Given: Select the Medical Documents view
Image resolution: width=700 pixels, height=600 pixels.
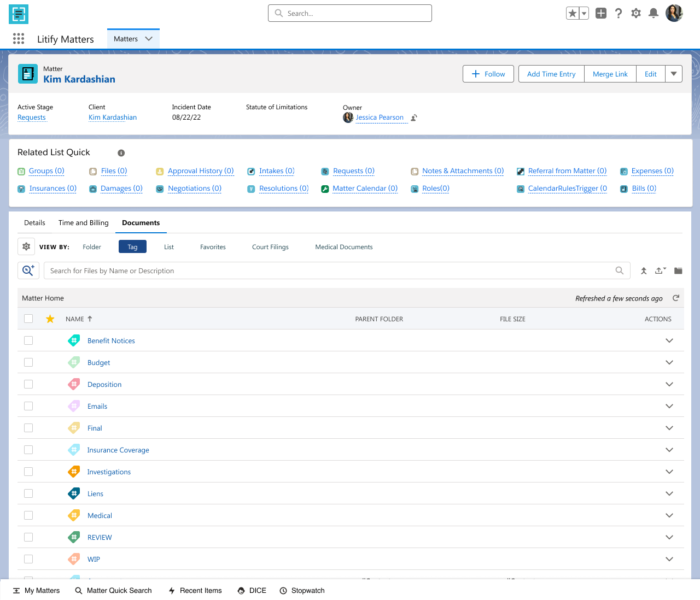Looking at the screenshot, I should coord(344,247).
